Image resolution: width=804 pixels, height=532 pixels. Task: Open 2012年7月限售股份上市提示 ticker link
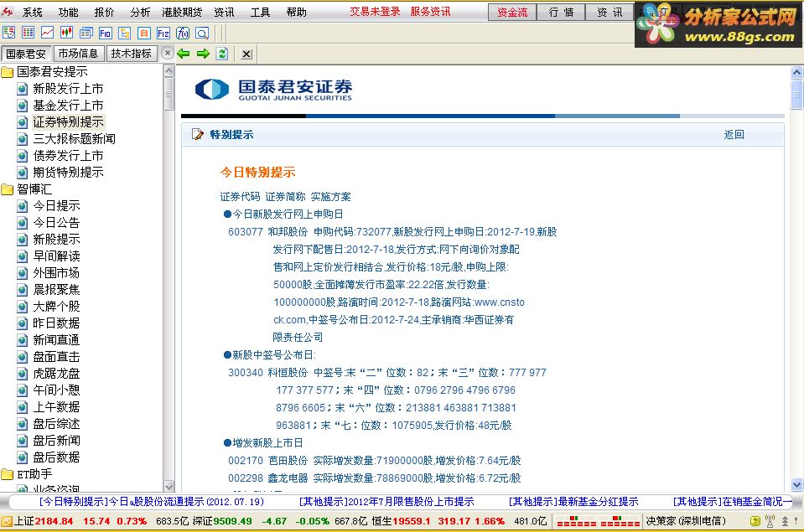click(386, 502)
